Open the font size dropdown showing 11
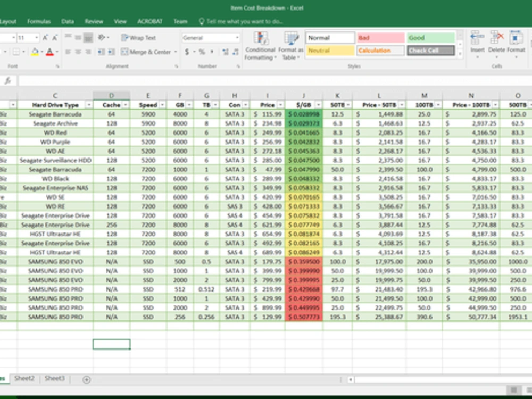The image size is (532, 399). (37, 38)
